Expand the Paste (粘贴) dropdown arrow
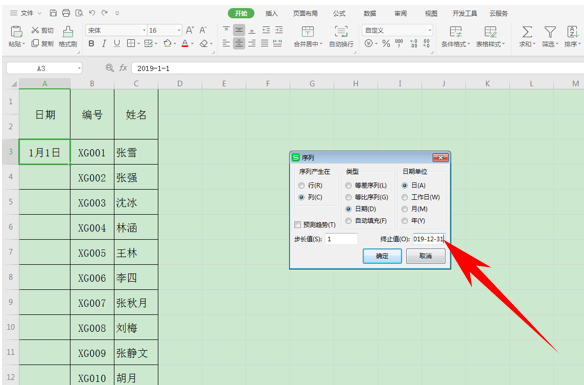The height and width of the screenshot is (385, 584). (23, 44)
